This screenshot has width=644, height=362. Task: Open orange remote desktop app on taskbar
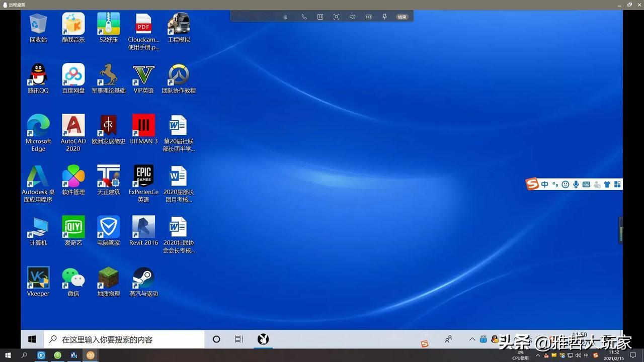[x=91, y=355]
